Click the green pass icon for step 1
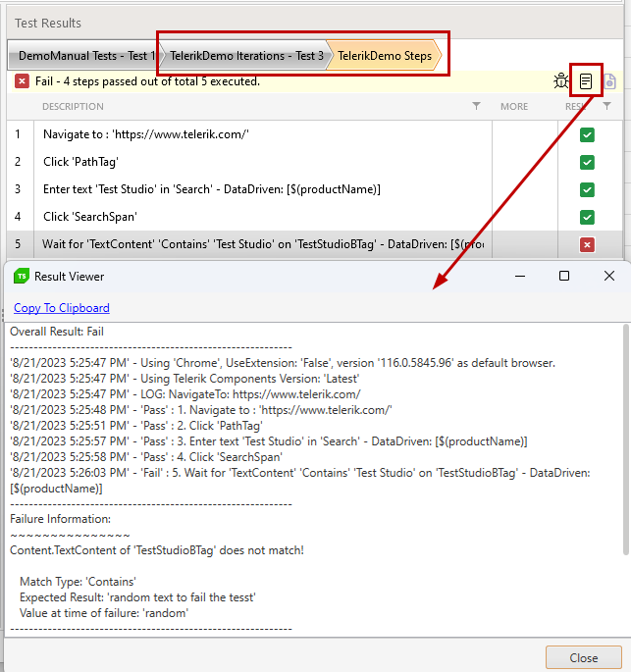Screen dimensions: 631x672 click(x=587, y=134)
